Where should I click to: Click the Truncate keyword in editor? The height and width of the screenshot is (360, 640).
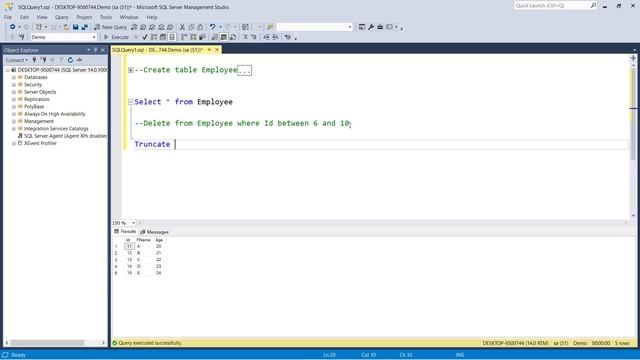[x=152, y=144]
